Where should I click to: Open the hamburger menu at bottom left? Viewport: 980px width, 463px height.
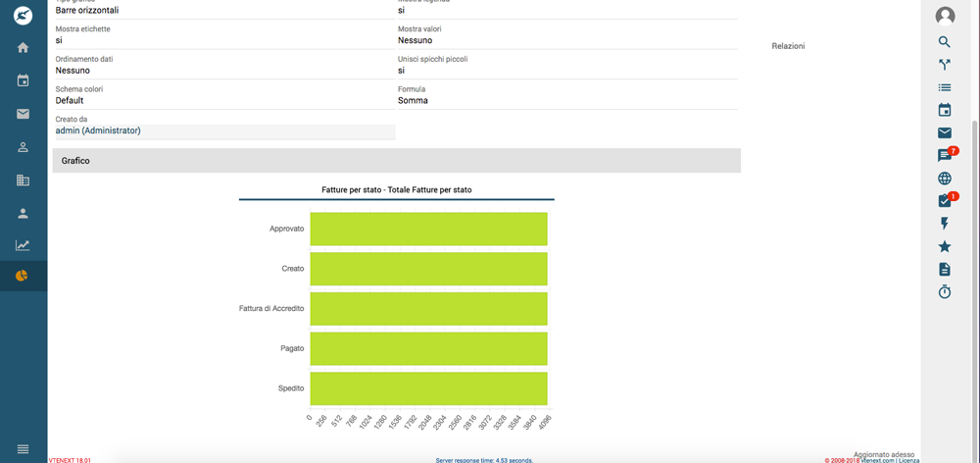[x=24, y=448]
